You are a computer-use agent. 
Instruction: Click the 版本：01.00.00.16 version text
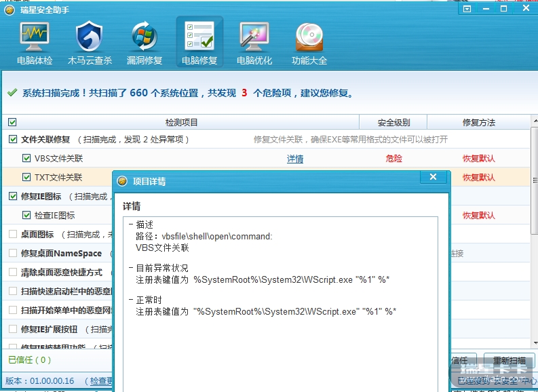pyautogui.click(x=39, y=380)
